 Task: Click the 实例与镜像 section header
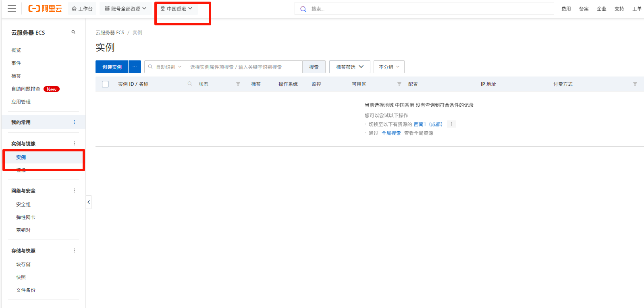coord(23,144)
